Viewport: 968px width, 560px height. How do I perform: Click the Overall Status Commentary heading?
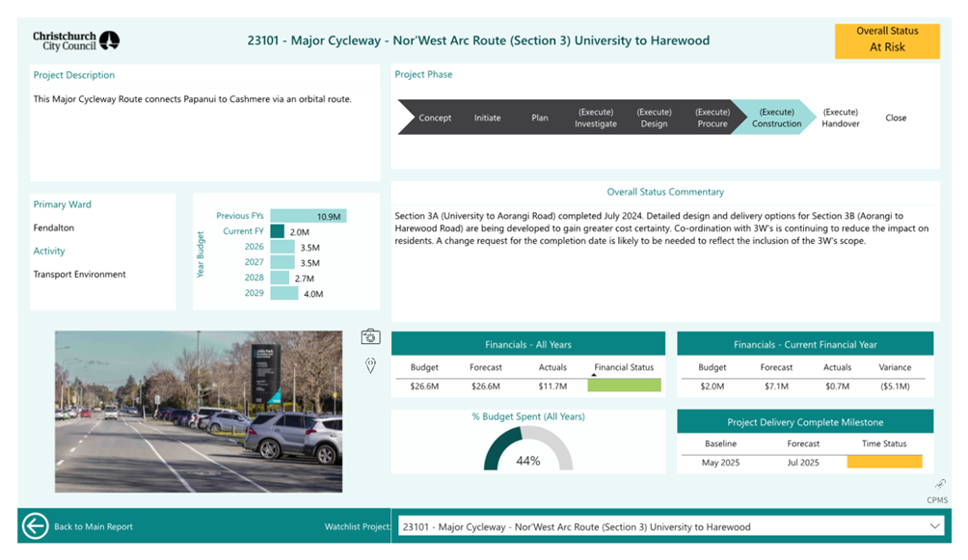click(x=665, y=192)
